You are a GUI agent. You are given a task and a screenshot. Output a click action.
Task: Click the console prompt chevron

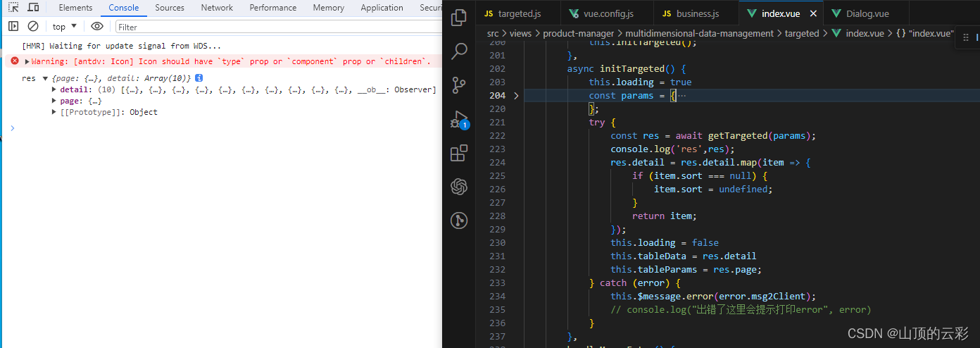click(12, 128)
